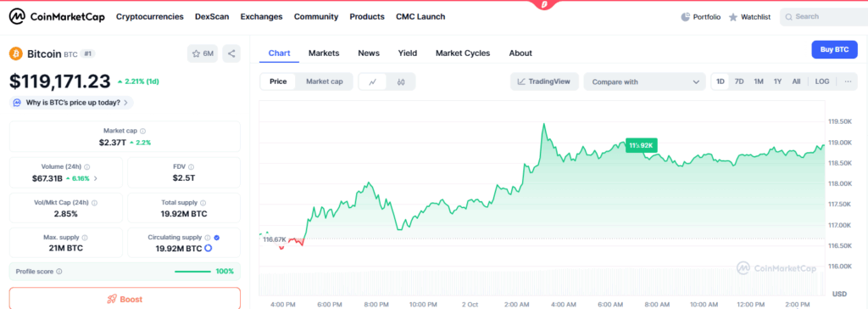Click the Search input field

(824, 17)
